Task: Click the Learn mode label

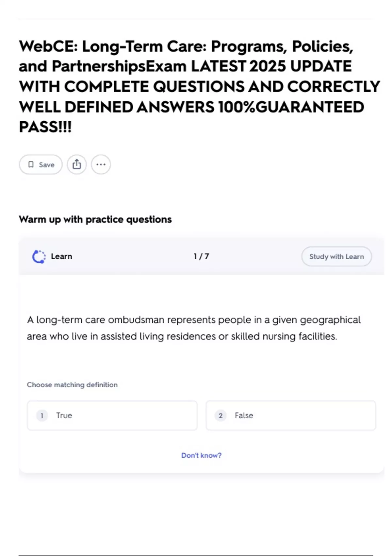Action: [x=61, y=256]
